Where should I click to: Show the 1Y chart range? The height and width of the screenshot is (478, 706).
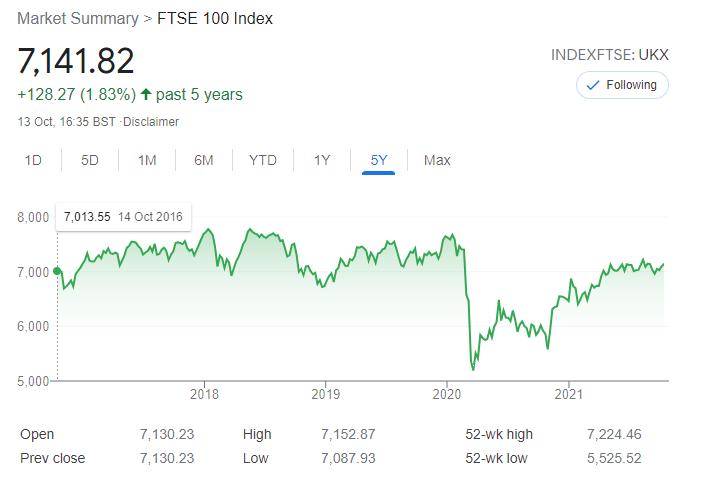pyautogui.click(x=322, y=160)
